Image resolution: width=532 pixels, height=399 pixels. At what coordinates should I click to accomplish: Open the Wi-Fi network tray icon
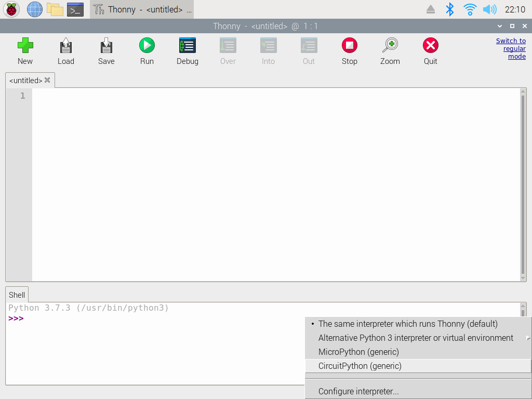(470, 9)
